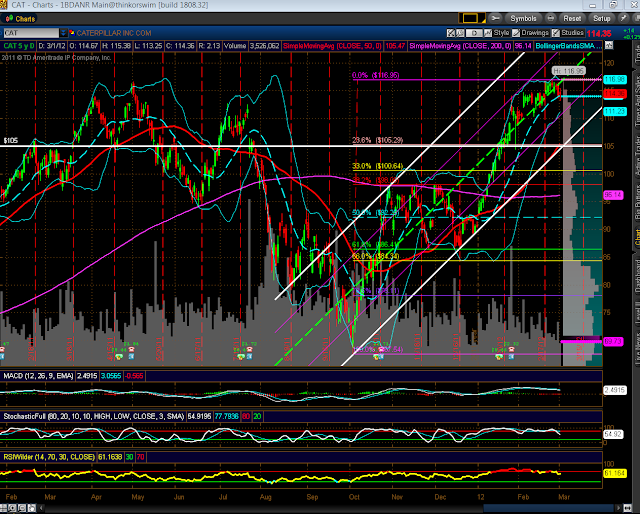Click the 2.4915 MACD axis value
This screenshot has width=640, height=514.
614,390
